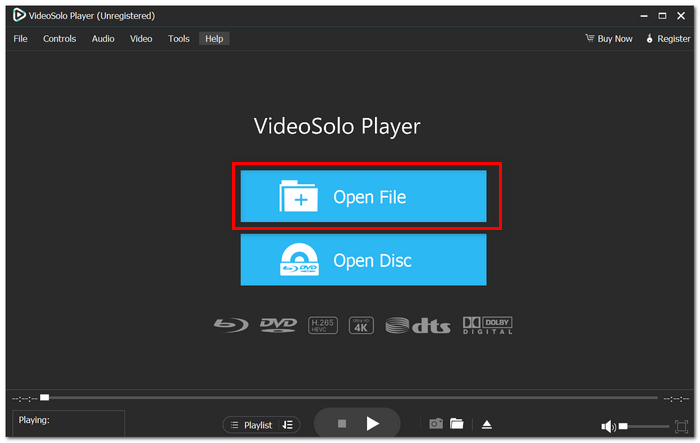Viewport: 700px width, 443px height.
Task: Open the Video menu
Action: click(x=141, y=39)
